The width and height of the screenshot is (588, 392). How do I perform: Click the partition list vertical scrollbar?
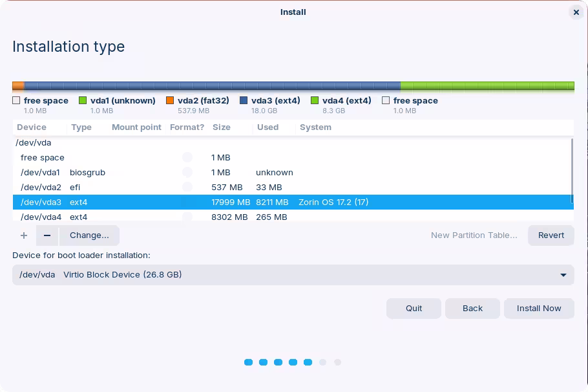[571, 171]
